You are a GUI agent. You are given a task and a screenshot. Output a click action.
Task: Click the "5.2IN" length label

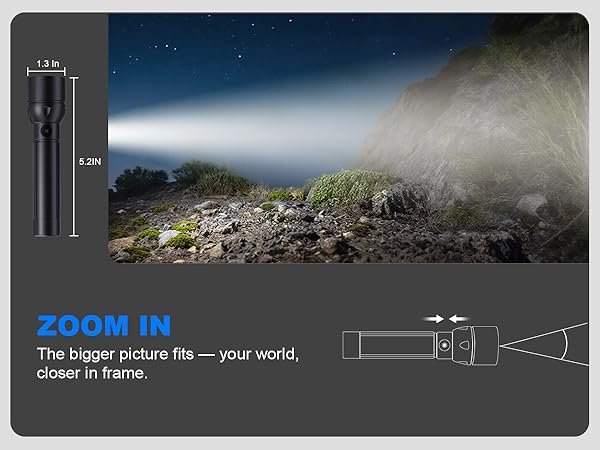(90, 162)
